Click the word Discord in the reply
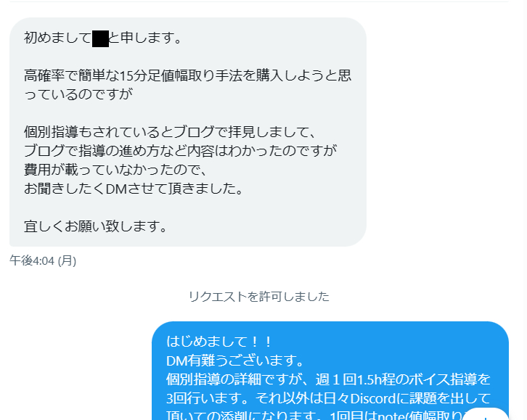 point(372,398)
